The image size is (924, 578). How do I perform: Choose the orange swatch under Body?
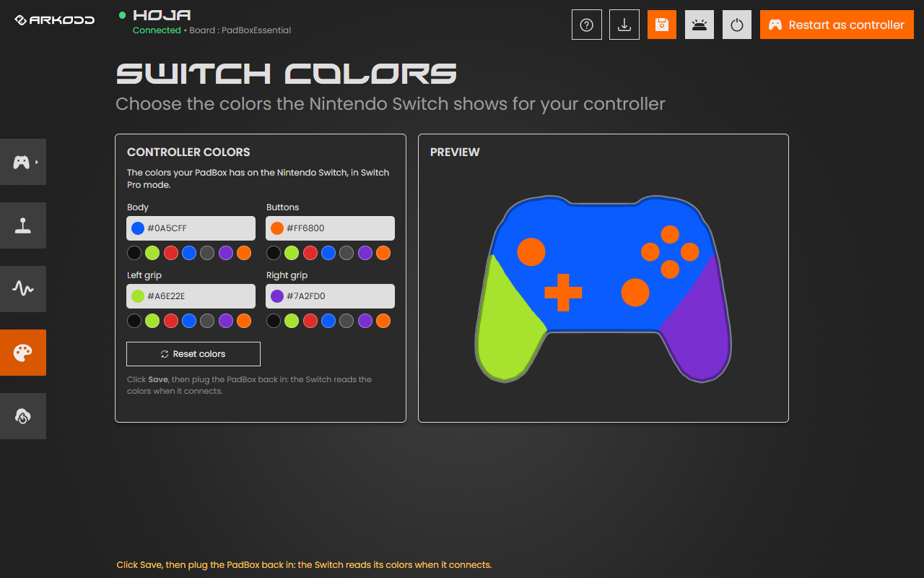244,253
